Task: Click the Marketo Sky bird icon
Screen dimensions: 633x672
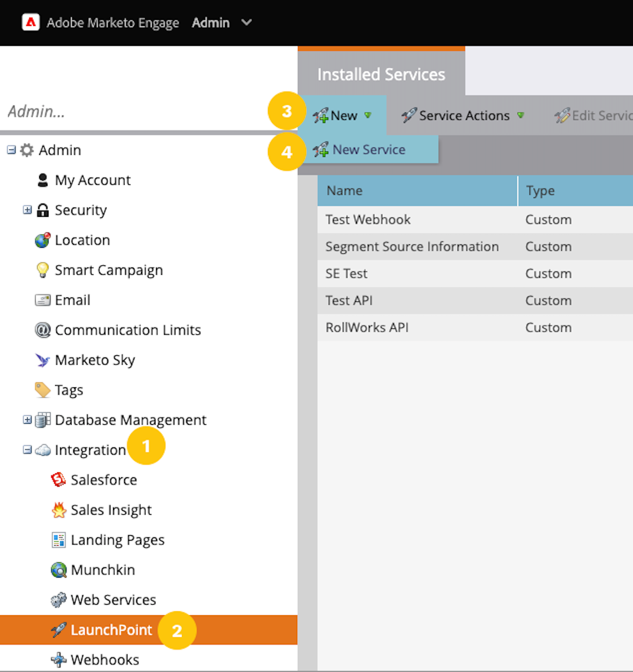Action: (42, 360)
